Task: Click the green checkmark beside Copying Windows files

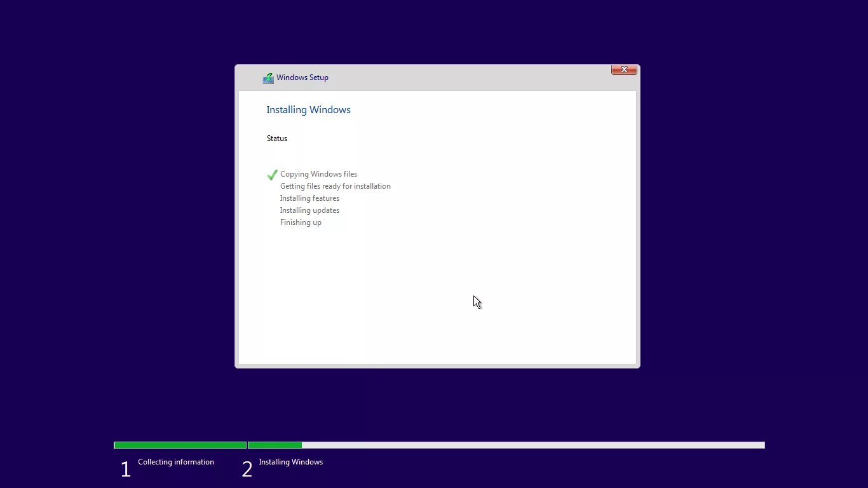Action: tap(272, 175)
